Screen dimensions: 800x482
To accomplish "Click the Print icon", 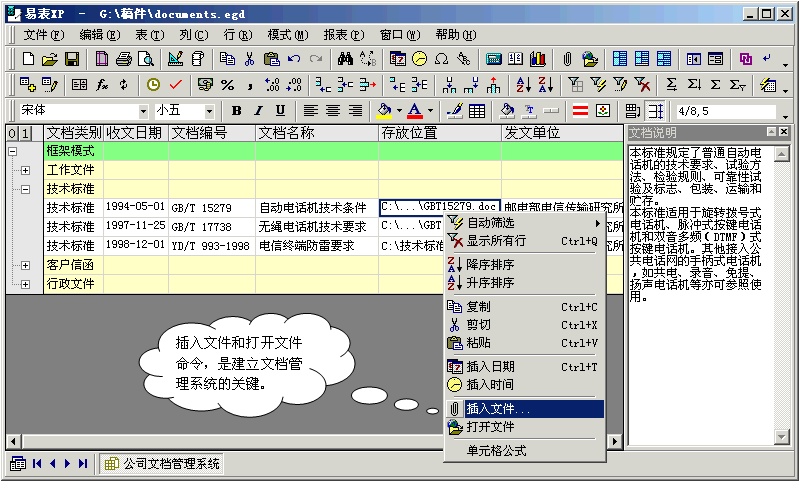I will [123, 59].
